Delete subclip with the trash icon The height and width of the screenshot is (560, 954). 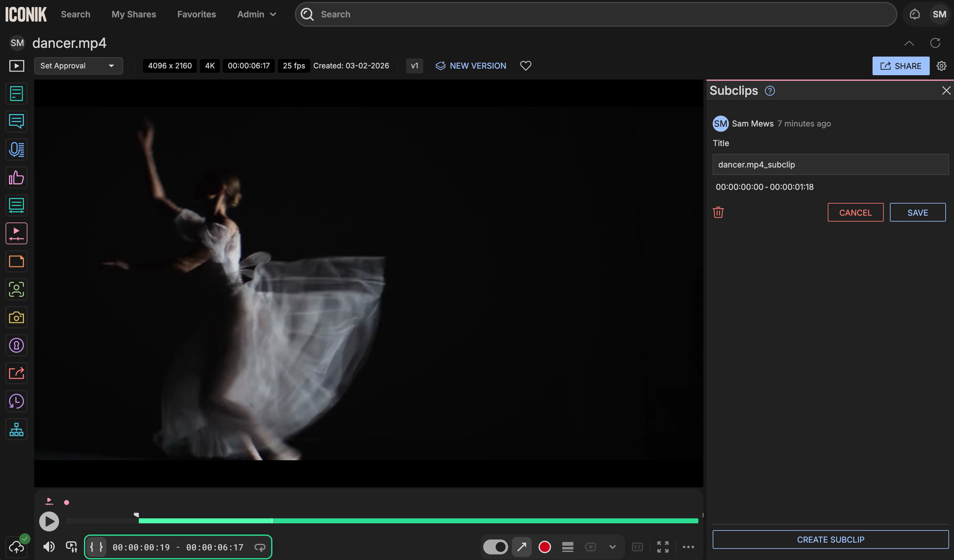718,212
